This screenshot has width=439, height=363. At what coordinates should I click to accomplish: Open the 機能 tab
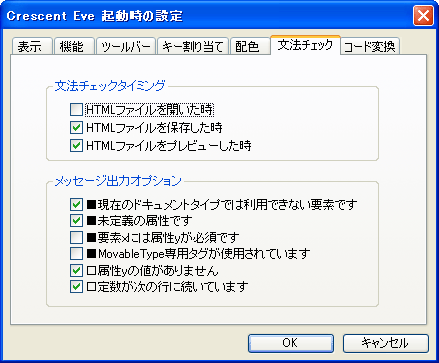[x=74, y=46]
